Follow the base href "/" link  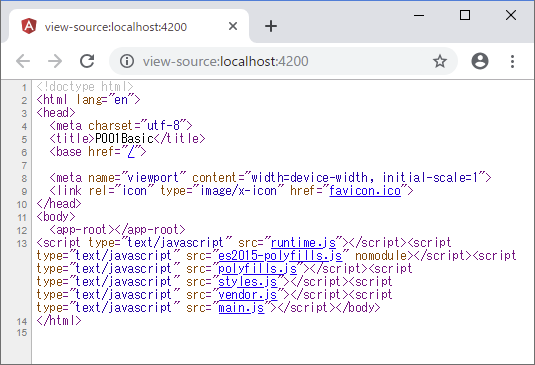point(131,152)
